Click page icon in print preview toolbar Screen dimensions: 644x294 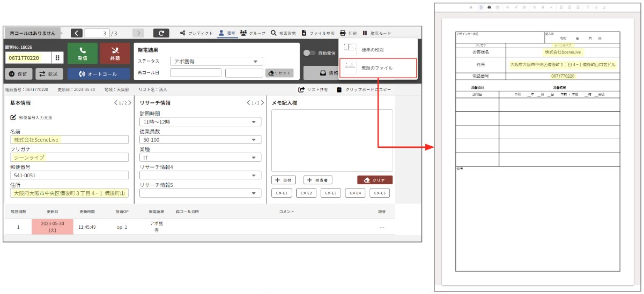481,7
